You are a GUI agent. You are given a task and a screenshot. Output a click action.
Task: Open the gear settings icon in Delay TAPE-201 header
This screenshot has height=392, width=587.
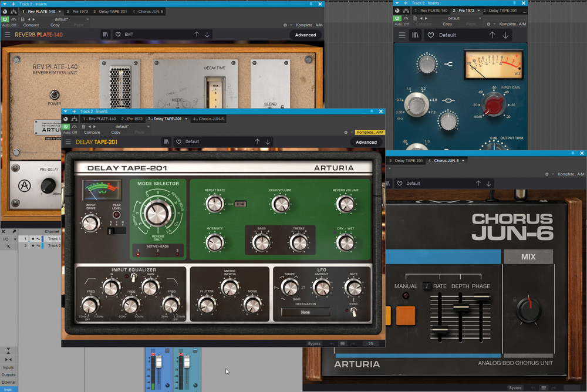(346, 133)
